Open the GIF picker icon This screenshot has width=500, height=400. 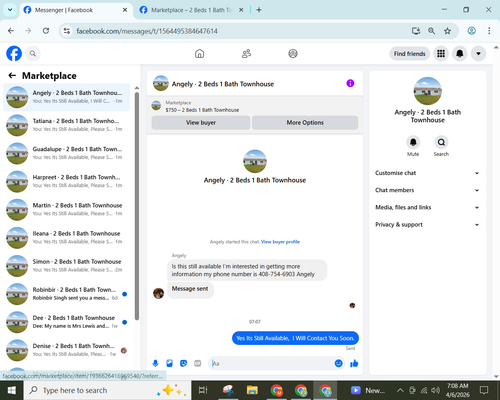[198, 363]
